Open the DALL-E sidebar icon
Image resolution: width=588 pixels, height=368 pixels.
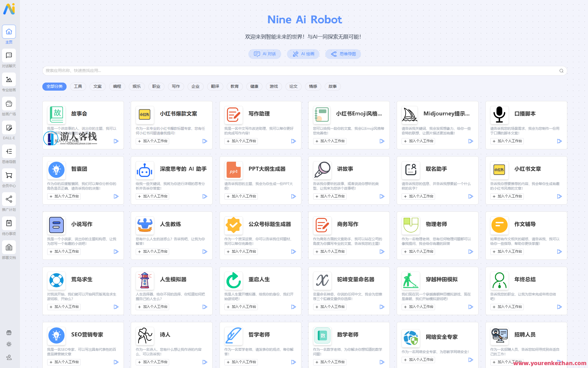click(x=9, y=127)
